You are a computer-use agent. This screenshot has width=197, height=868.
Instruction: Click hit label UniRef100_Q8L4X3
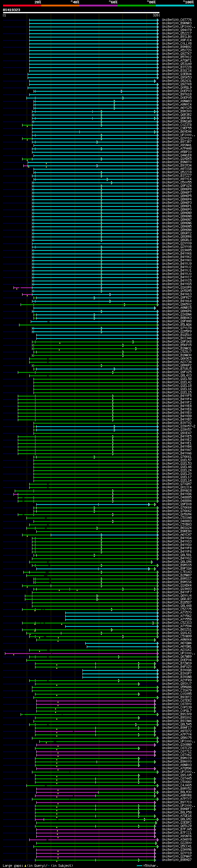(177, 375)
